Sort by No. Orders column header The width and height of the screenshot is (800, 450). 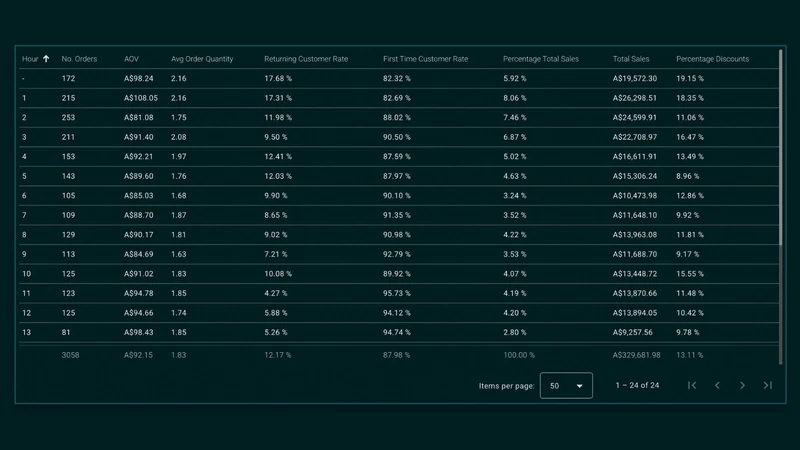79,59
